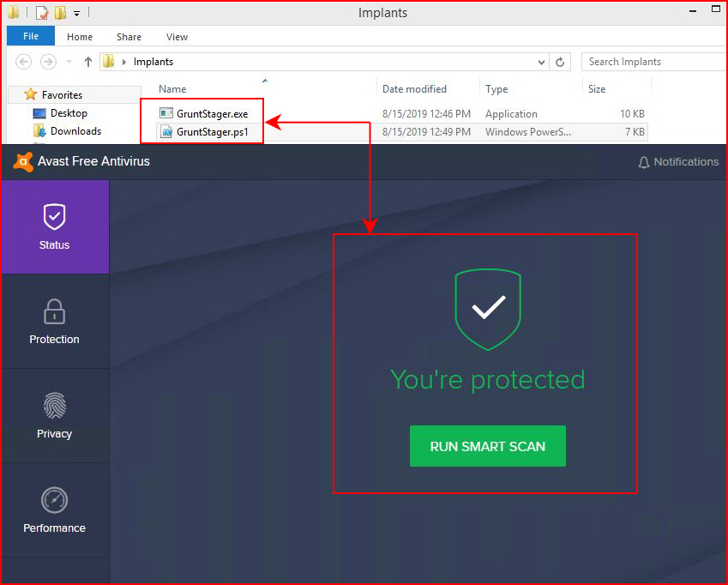Viewport: 728px width, 585px height.
Task: Open Desktop in navigation pane
Action: pyautogui.click(x=69, y=113)
